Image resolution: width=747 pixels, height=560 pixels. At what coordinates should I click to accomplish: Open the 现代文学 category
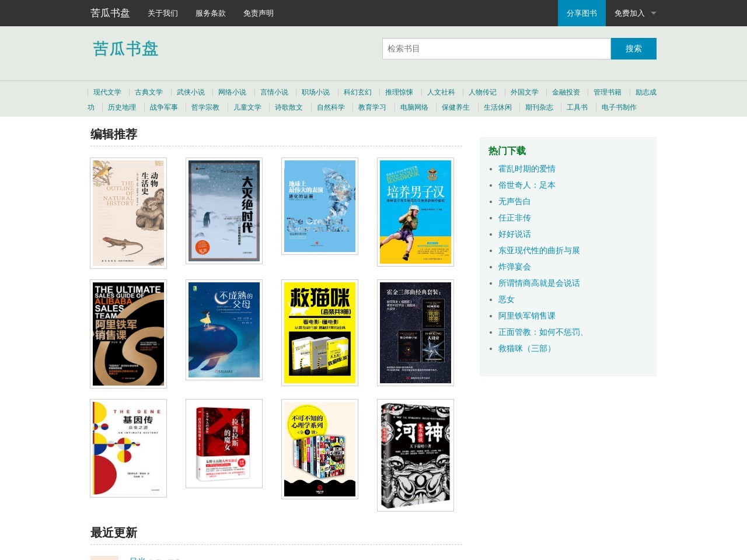click(x=107, y=92)
